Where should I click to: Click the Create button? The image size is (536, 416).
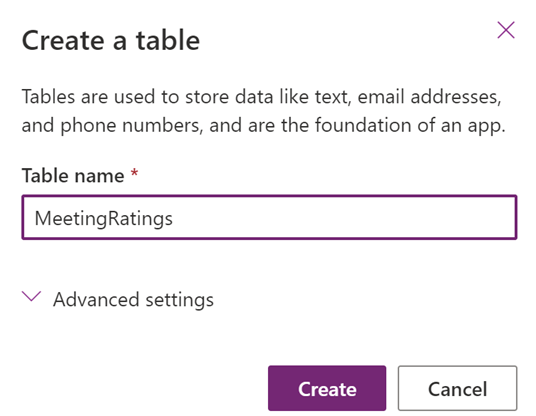pyautogui.click(x=327, y=388)
